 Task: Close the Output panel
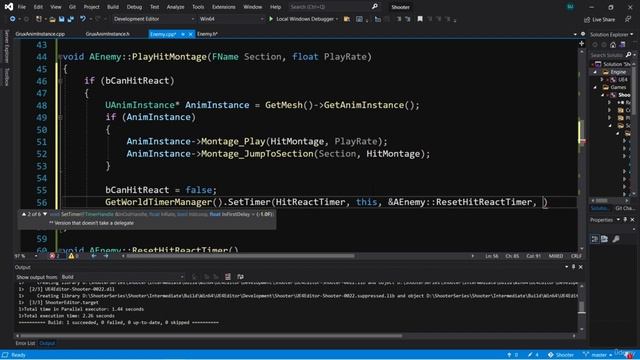(x=580, y=267)
